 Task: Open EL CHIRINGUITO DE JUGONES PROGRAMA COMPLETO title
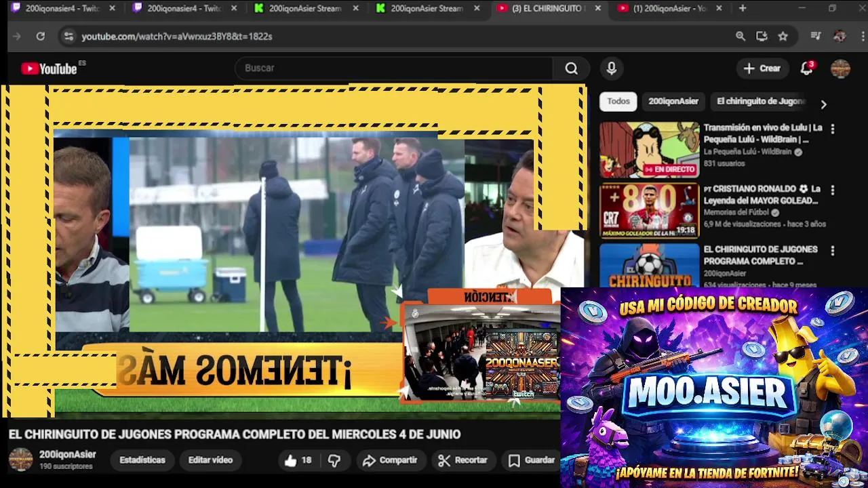point(760,255)
